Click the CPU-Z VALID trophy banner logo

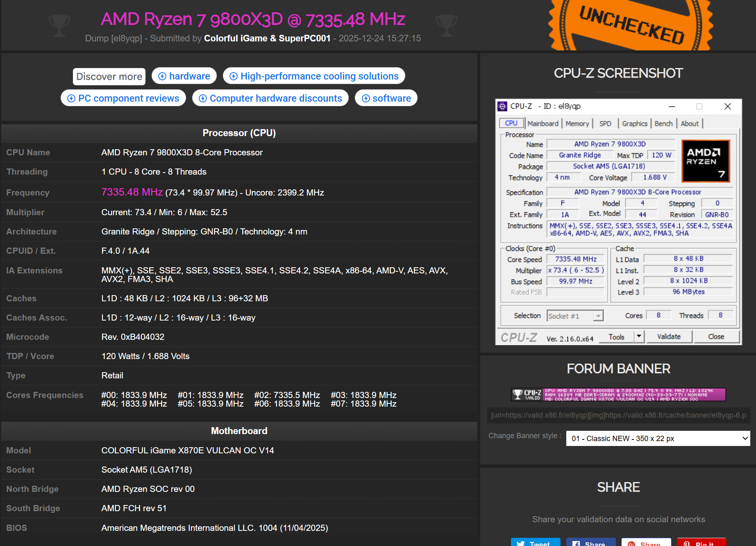click(x=517, y=394)
